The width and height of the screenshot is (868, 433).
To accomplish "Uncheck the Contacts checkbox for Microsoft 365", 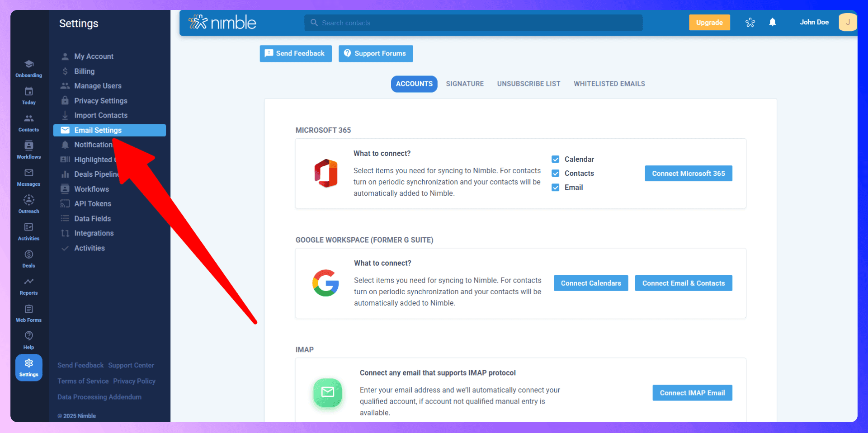I will 556,173.
